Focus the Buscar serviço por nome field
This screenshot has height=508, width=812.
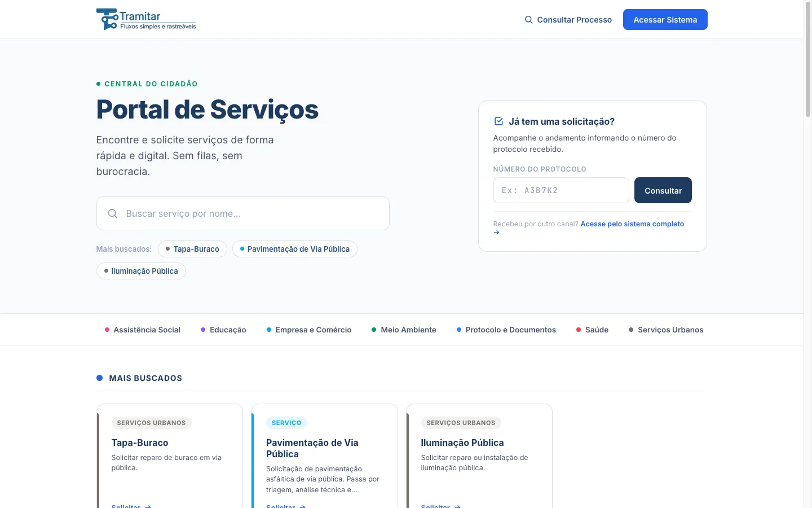coord(243,213)
